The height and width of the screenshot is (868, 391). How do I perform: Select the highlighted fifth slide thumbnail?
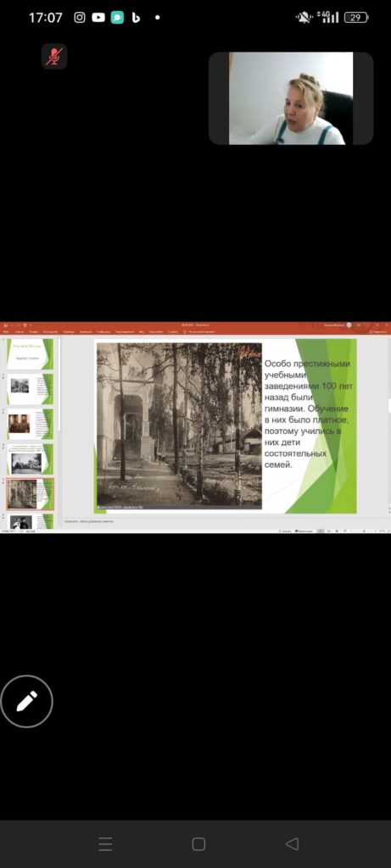(x=30, y=494)
